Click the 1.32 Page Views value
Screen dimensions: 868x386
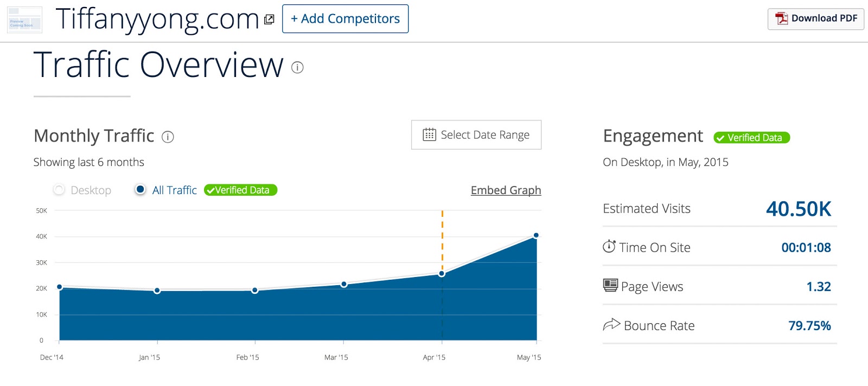pos(819,287)
